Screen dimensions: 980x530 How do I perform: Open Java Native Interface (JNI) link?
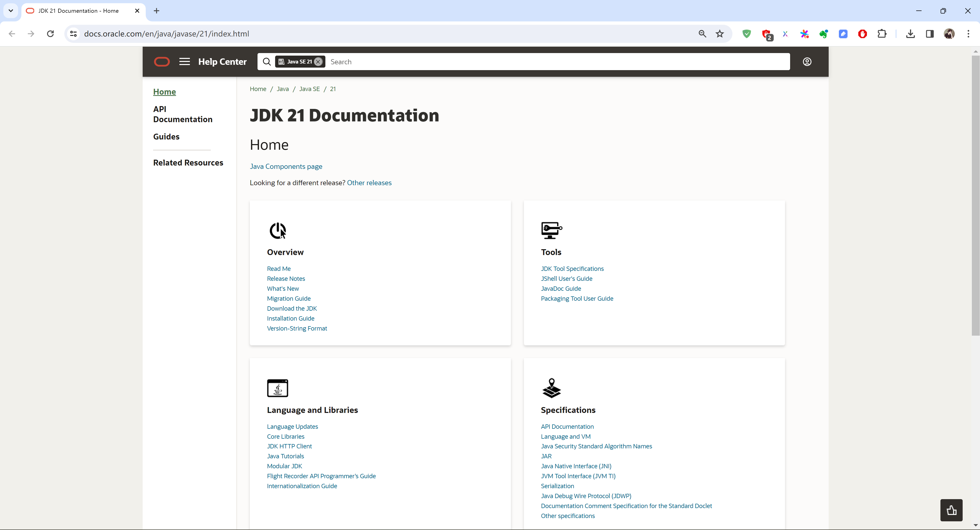pos(576,466)
